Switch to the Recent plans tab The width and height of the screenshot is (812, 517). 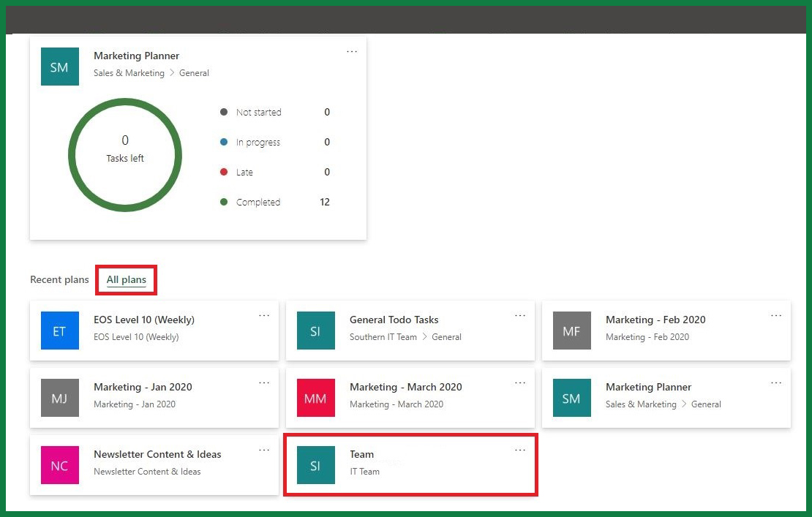[x=59, y=279]
